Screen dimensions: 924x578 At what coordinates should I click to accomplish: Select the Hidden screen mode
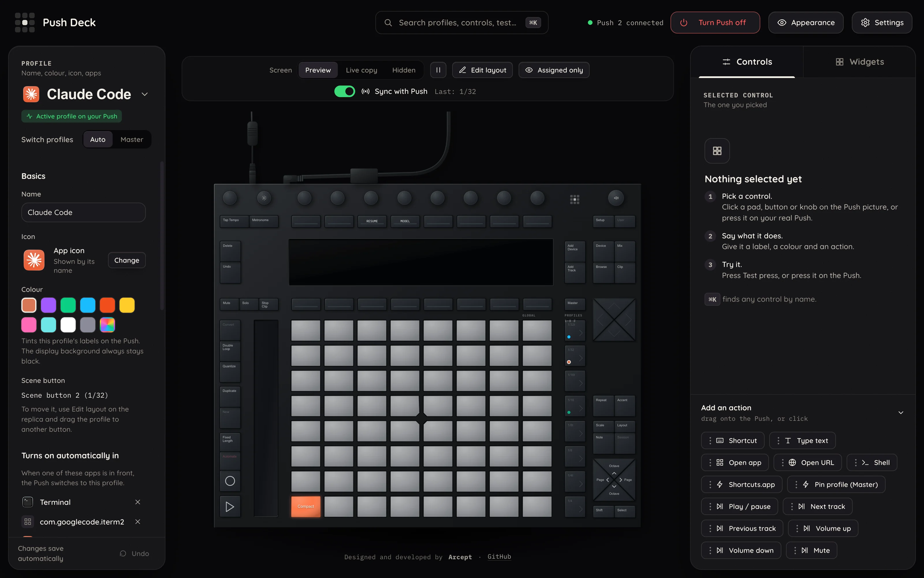[x=404, y=70]
